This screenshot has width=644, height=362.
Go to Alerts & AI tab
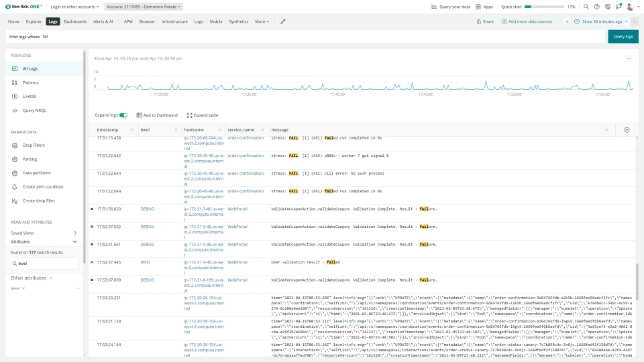point(103,21)
